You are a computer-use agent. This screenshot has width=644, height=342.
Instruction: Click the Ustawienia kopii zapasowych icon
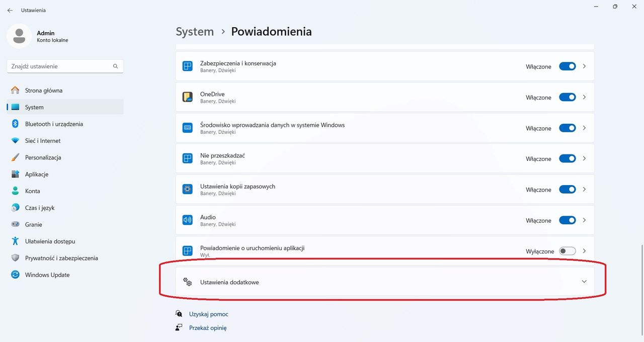point(187,190)
